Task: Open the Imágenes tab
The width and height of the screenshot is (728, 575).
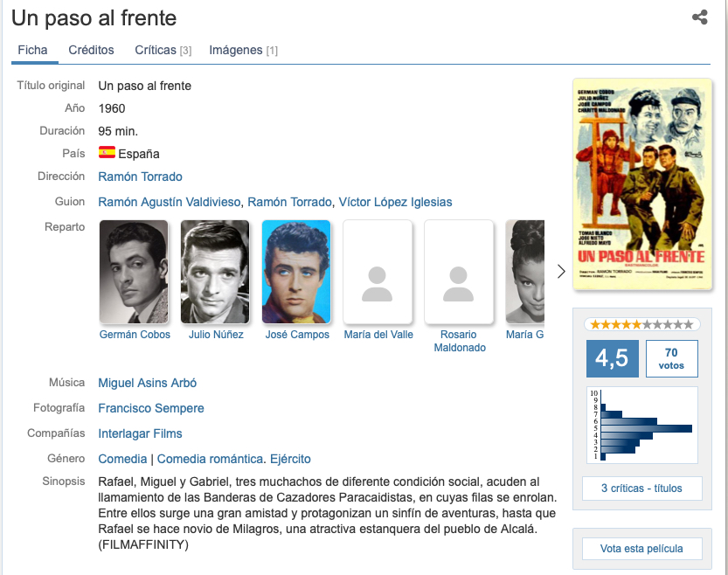Action: tap(243, 51)
